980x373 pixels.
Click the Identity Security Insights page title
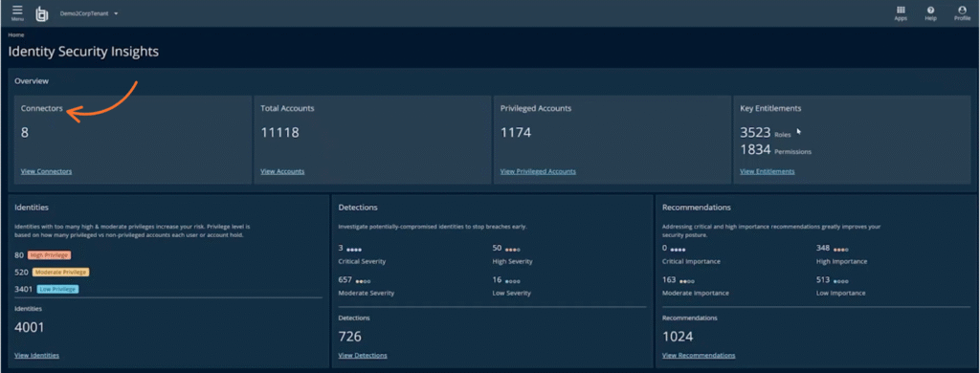83,52
